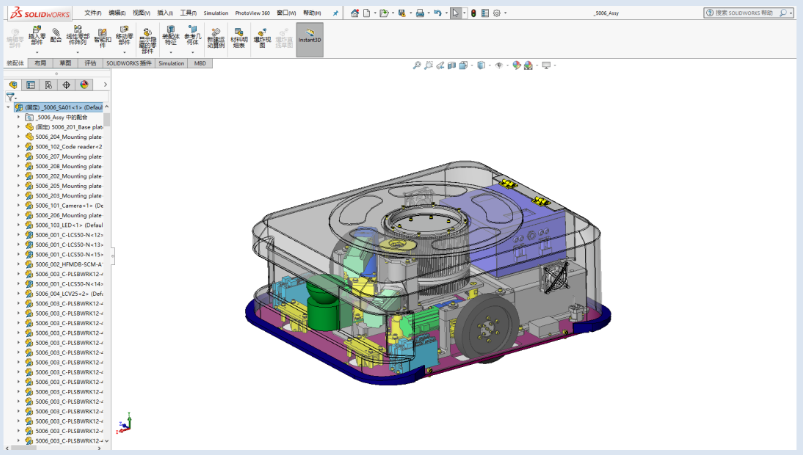Toggle Hide/Show Items eye icon

pyautogui.click(x=499, y=65)
